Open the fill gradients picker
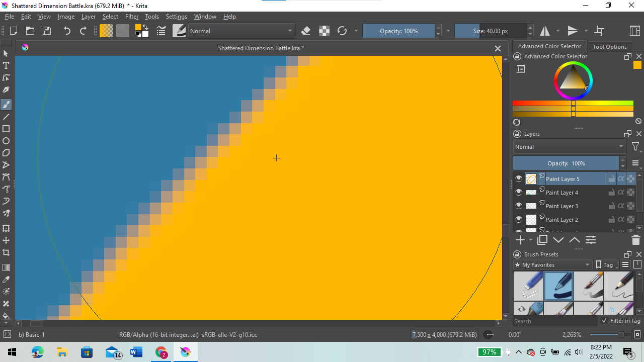The width and height of the screenshot is (644, 362). 106,31
